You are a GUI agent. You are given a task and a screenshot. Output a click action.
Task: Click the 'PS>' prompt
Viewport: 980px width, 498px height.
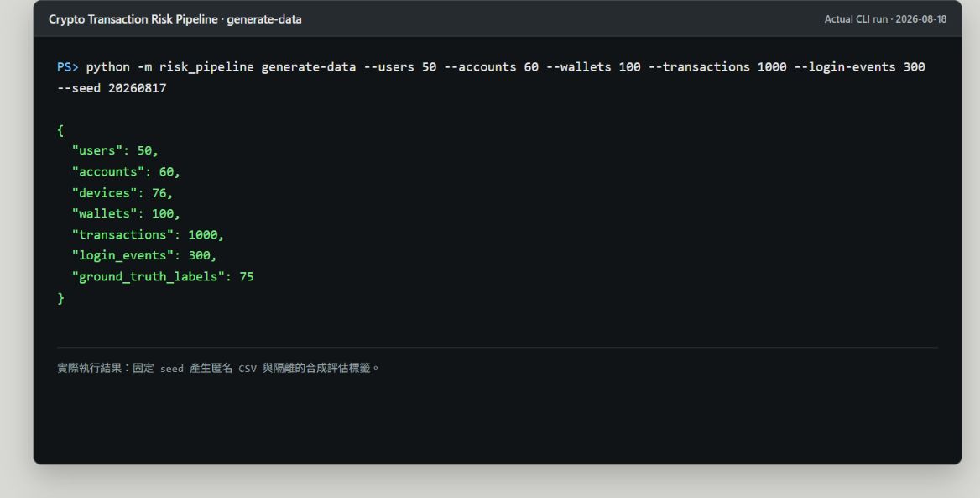(67, 67)
